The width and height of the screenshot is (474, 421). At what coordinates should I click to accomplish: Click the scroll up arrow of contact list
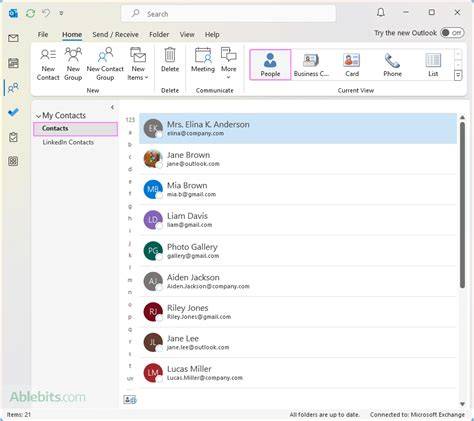point(462,117)
